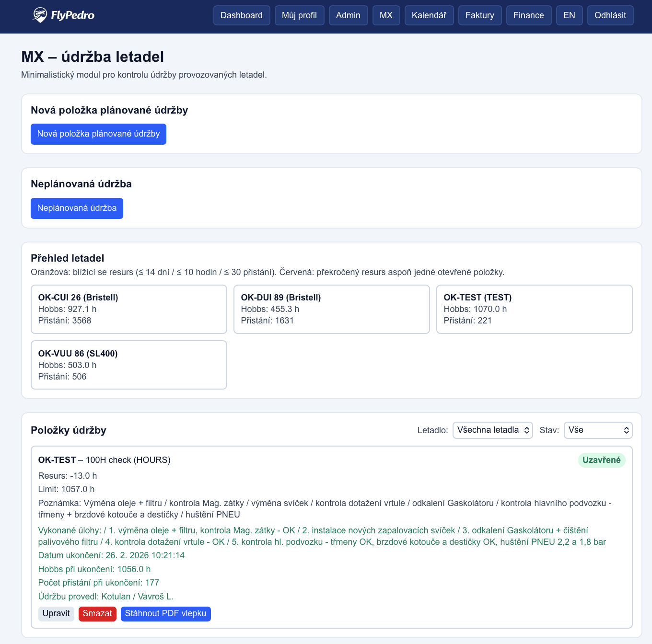Open the Dashboard menu item

[242, 15]
